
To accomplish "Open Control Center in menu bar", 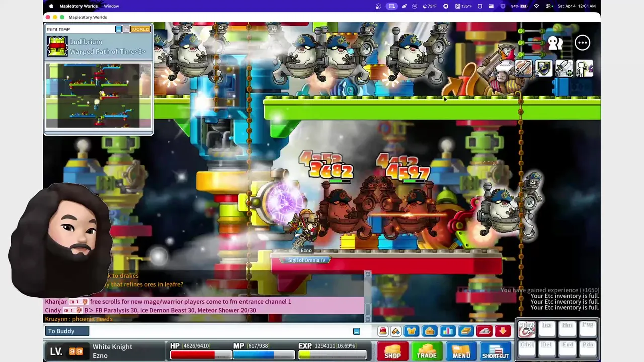I will pyautogui.click(x=548, y=6).
